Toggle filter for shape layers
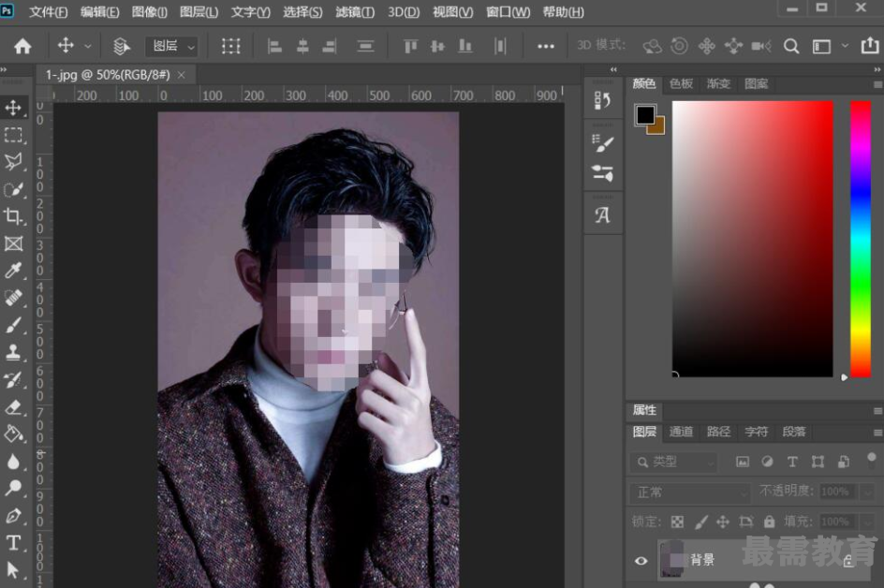Viewport: 884px width, 588px height. click(x=818, y=462)
